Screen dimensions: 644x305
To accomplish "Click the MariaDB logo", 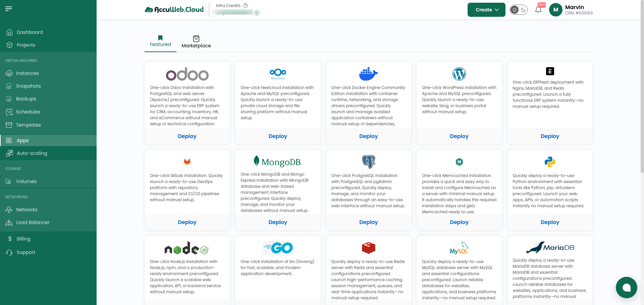I will 550,247.
